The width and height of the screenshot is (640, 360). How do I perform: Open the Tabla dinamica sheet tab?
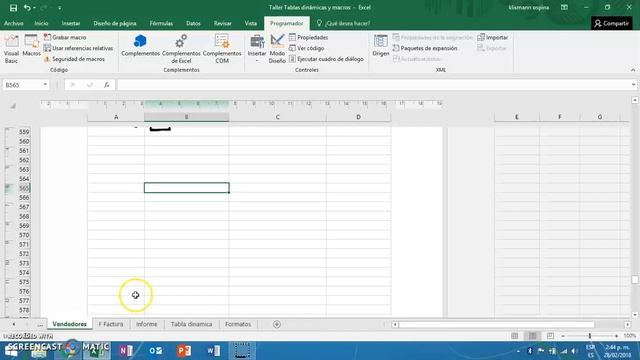pyautogui.click(x=191, y=324)
